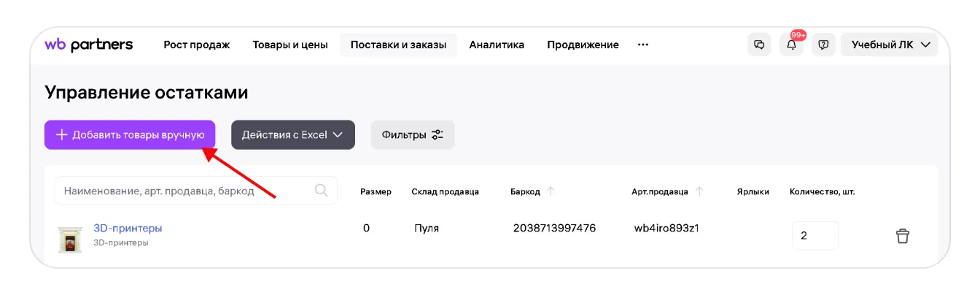Click the 3D-принтеры product thumbnail
Viewport: 980px width, 295px height.
(70, 239)
